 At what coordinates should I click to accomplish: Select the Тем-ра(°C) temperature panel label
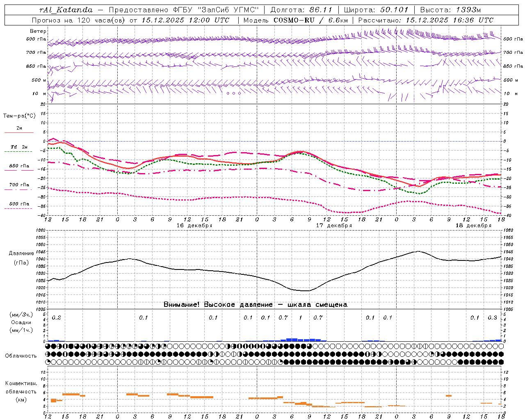[x=19, y=116]
